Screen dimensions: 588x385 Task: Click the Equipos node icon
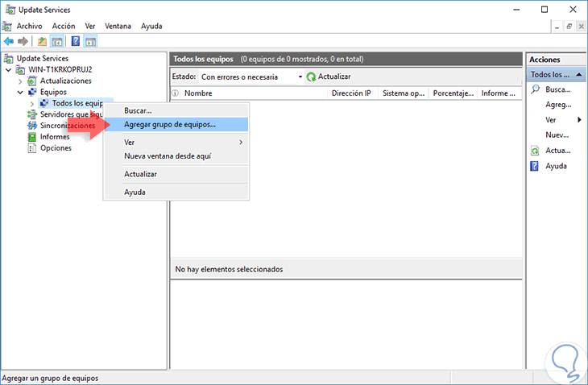point(32,92)
